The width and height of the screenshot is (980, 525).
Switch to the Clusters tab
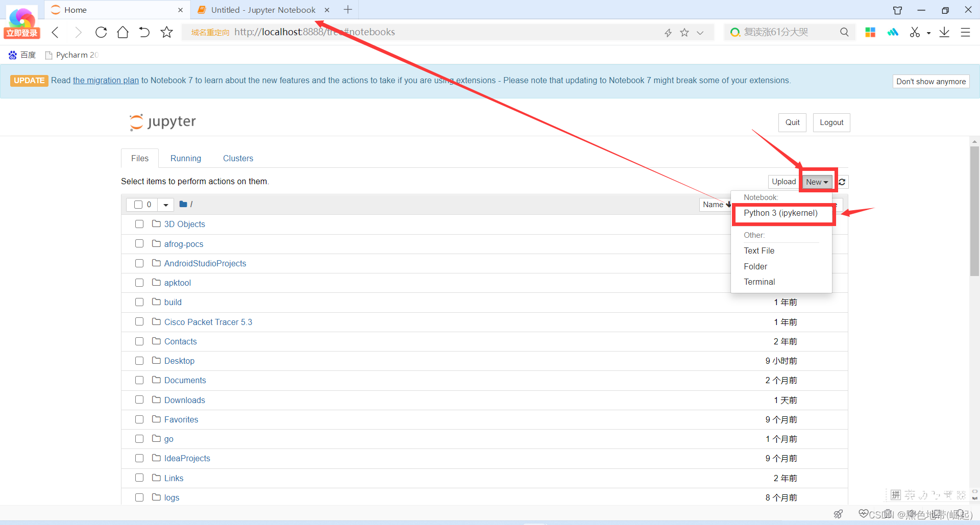tap(238, 159)
